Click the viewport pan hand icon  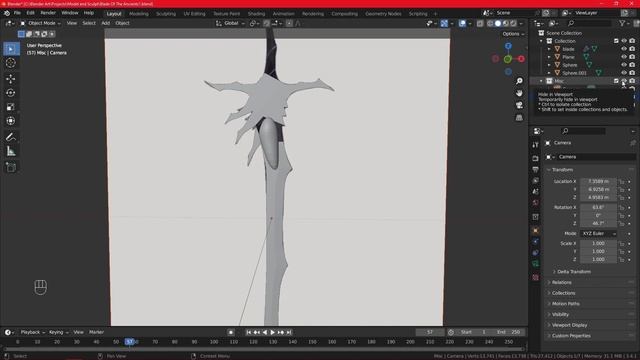point(519,93)
